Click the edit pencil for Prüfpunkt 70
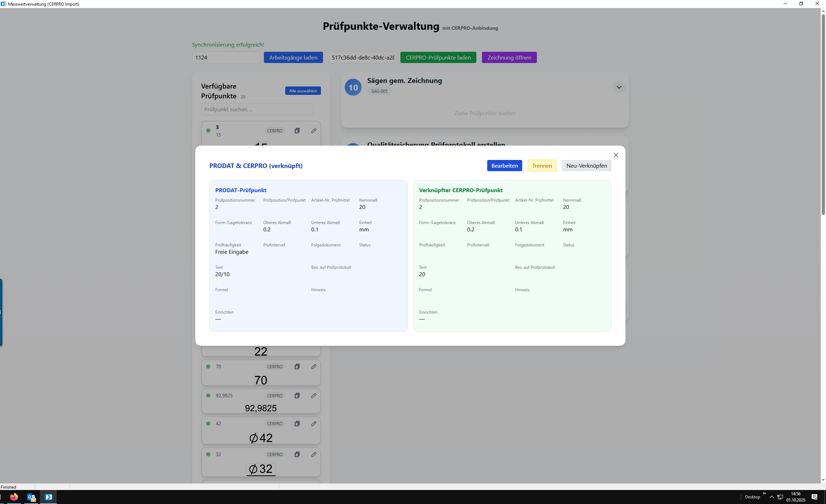 [314, 366]
